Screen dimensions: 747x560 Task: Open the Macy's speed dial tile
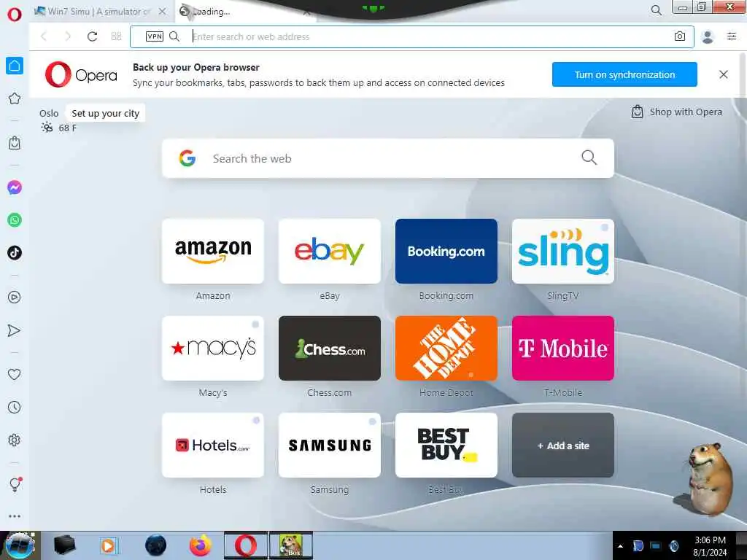coord(213,348)
